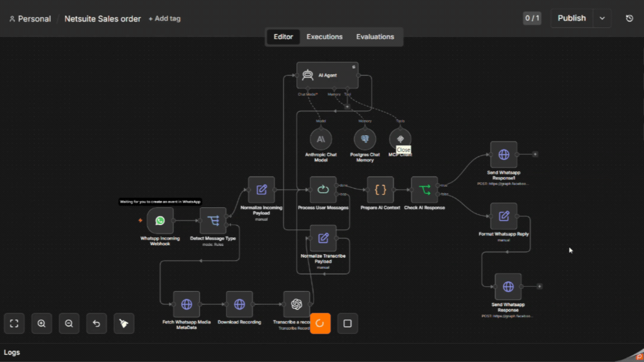
Task: Open the Fetch Whatsapp Media MetaData node
Action: pos(187,304)
